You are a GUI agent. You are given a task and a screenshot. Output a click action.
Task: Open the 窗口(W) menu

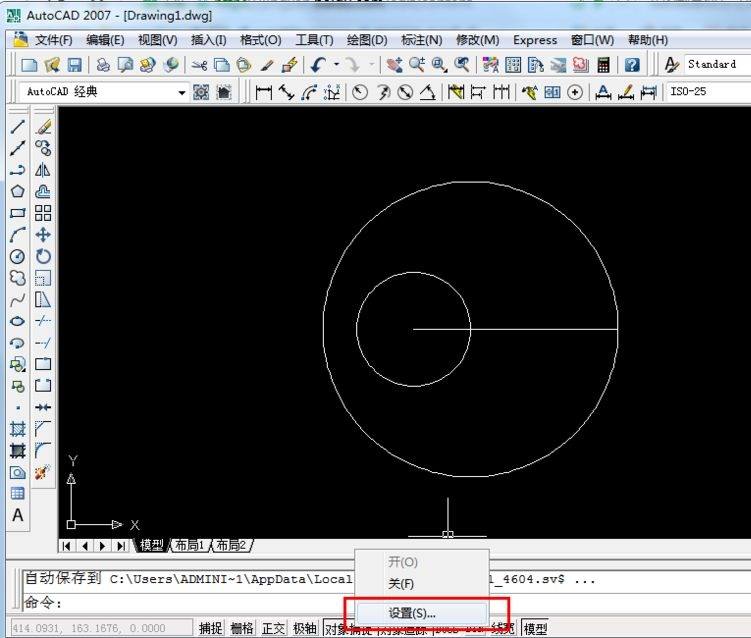pos(592,40)
